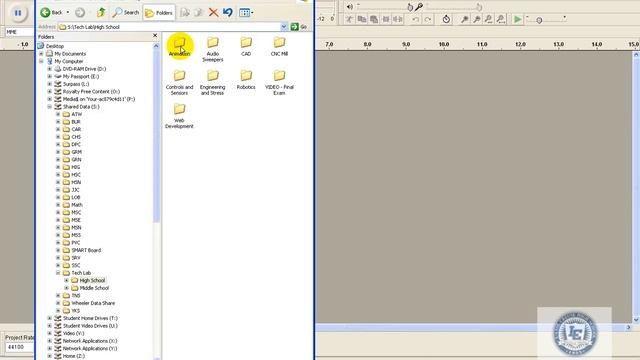The image size is (640, 360).
Task: Select Wheeler Data Share in tree
Action: click(93, 303)
